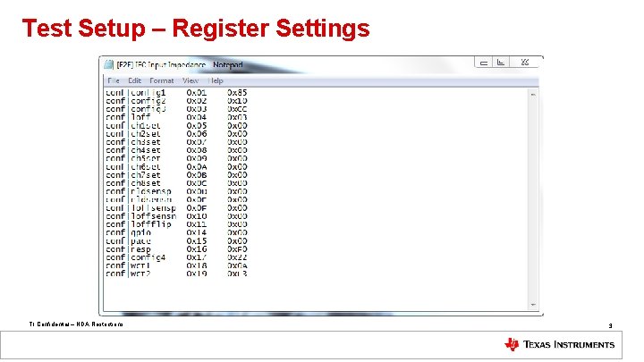Click the ch7set register name
This screenshot has height=362, width=644.
[x=146, y=175]
